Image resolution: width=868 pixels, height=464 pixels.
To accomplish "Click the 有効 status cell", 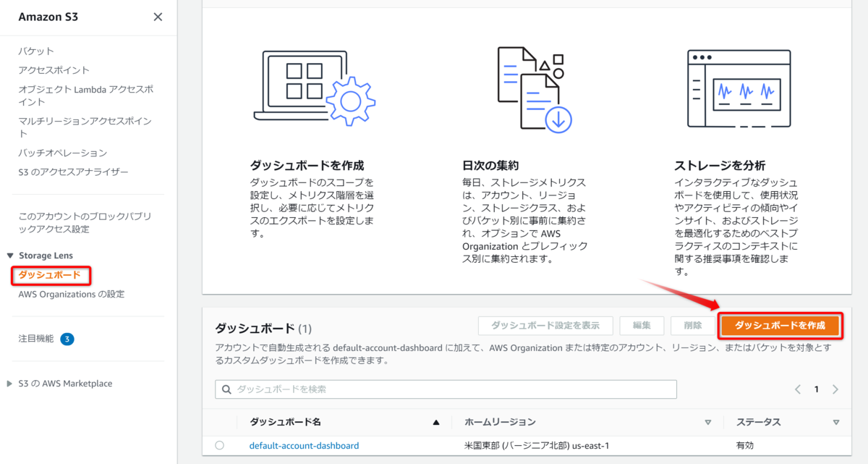I will point(746,446).
